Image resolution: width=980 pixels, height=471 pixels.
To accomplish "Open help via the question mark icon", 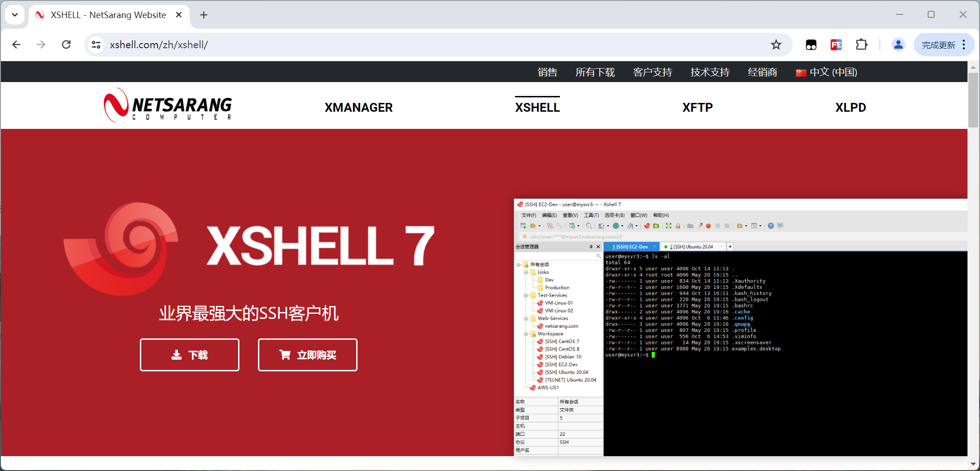I will pos(771,226).
